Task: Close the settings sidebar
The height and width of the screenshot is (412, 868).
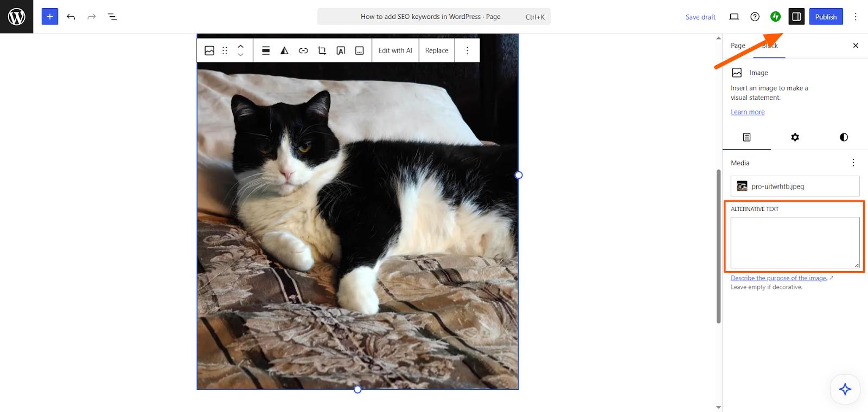Action: (x=856, y=46)
